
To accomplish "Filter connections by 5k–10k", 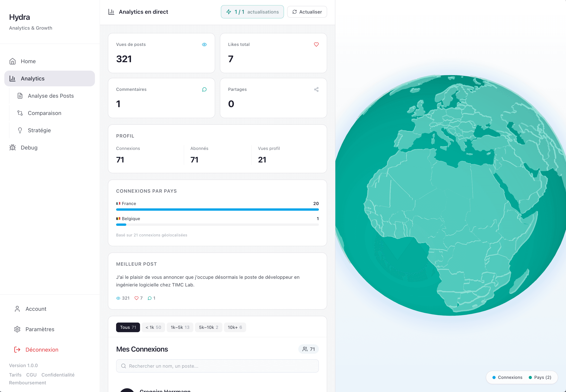I will click(208, 327).
